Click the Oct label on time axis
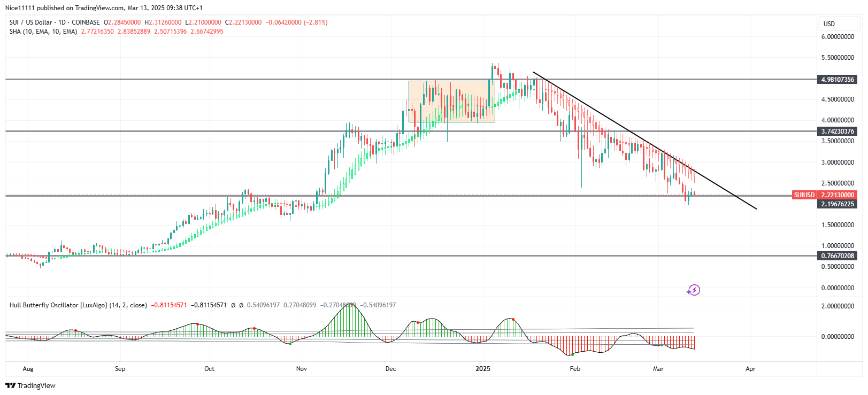This screenshot has height=395, width=868. (209, 369)
